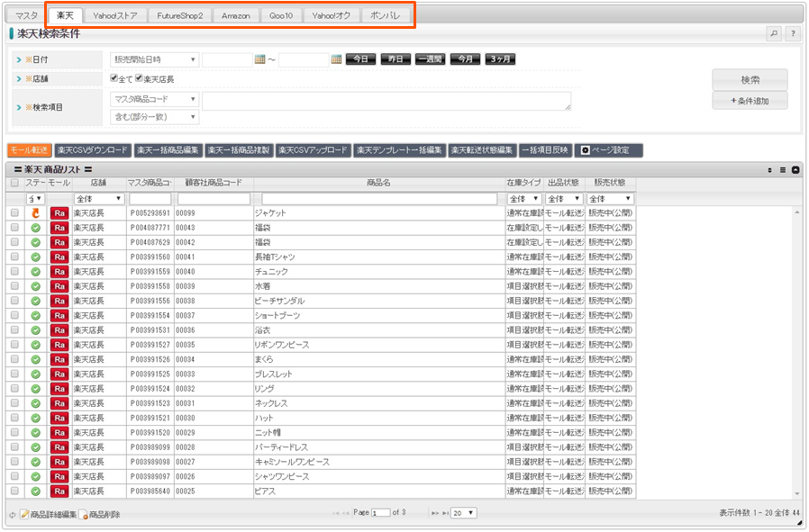Click the green check status icon for チュニック
Image resolution: width=809 pixels, height=532 pixels.
pos(36,272)
